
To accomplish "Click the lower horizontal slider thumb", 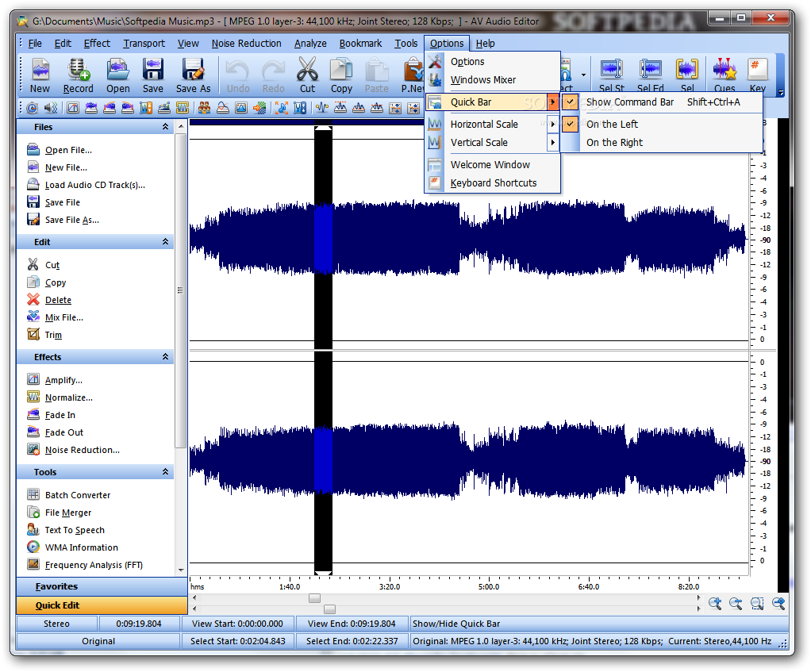I will pos(329,609).
